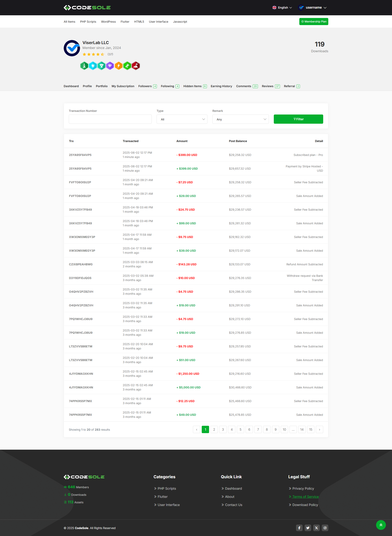Click the Membership Plan button
This screenshot has width=392, height=536.
[313, 22]
